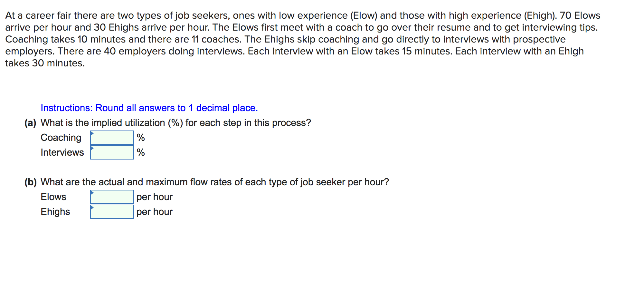Select the percent sign beside Coaching answer box
Viewport: 644px width, 281px height.
coord(141,138)
